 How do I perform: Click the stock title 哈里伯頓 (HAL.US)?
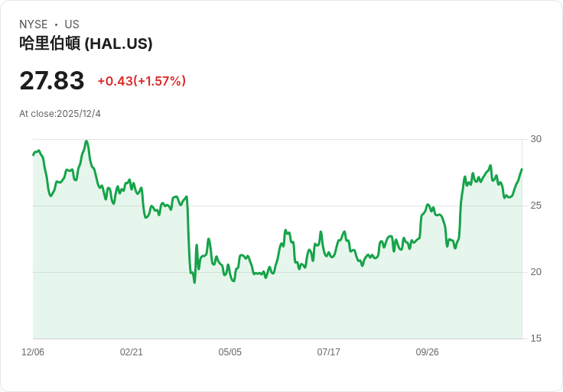86,44
